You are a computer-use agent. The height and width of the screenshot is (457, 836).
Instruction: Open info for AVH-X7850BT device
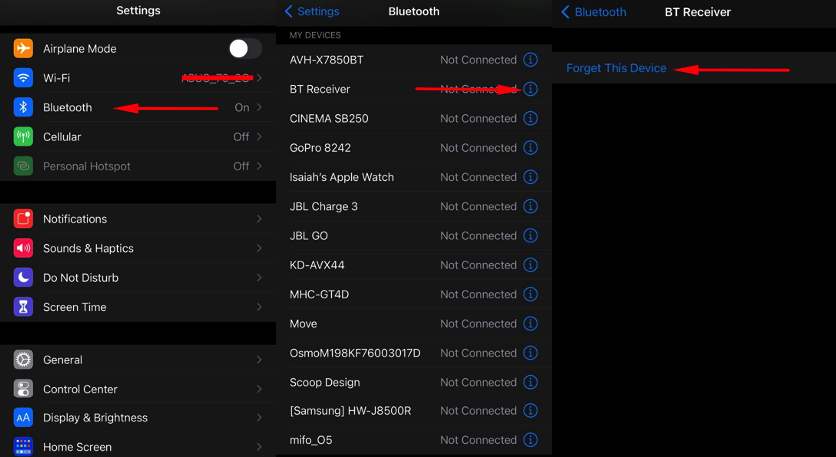point(530,60)
